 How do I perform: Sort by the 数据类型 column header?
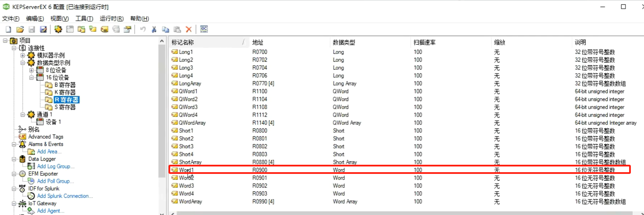tap(344, 43)
